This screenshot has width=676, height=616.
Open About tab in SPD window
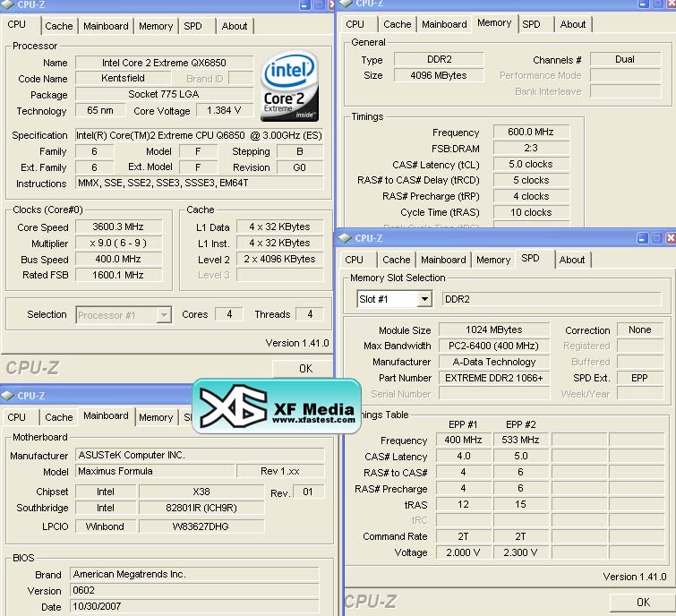point(572,260)
